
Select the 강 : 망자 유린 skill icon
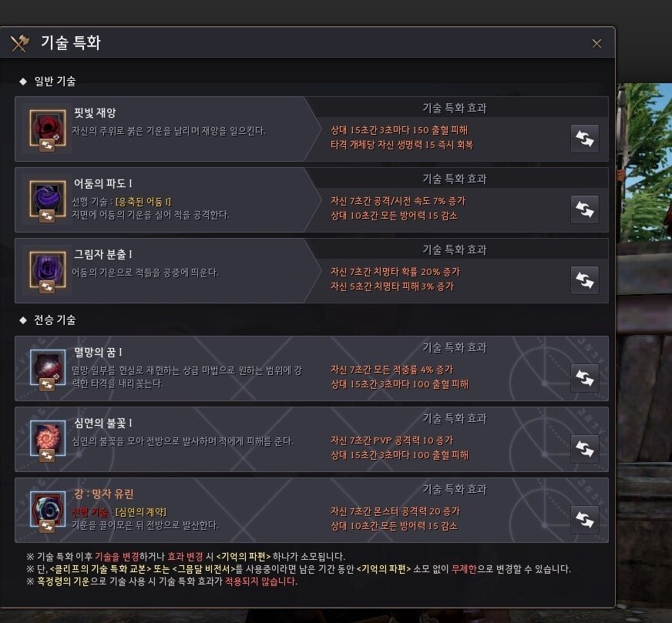48,509
